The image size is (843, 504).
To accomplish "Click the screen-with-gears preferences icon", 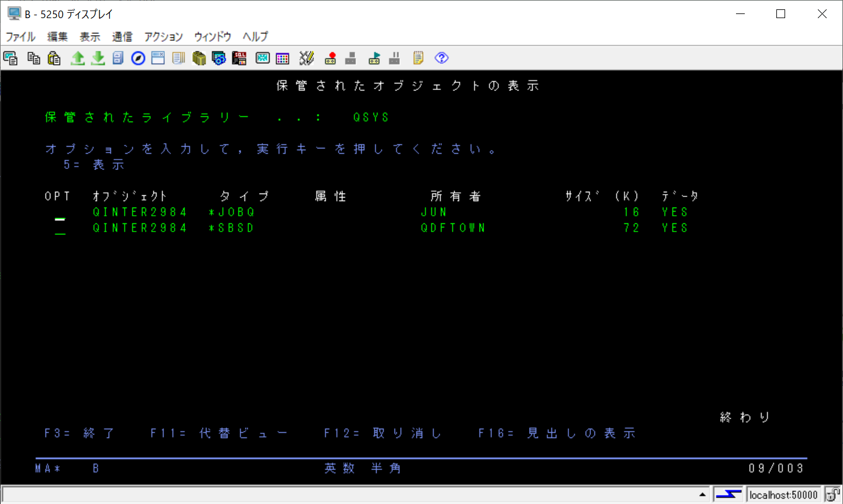I will [219, 58].
